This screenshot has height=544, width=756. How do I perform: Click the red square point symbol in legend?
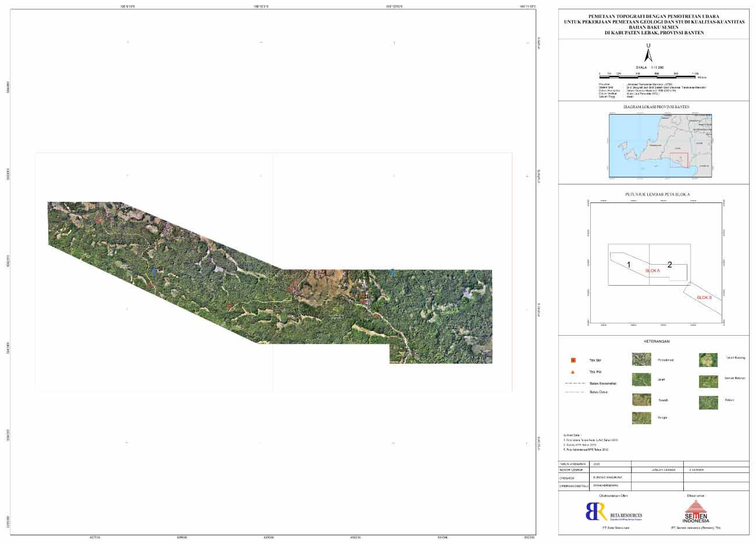point(573,361)
